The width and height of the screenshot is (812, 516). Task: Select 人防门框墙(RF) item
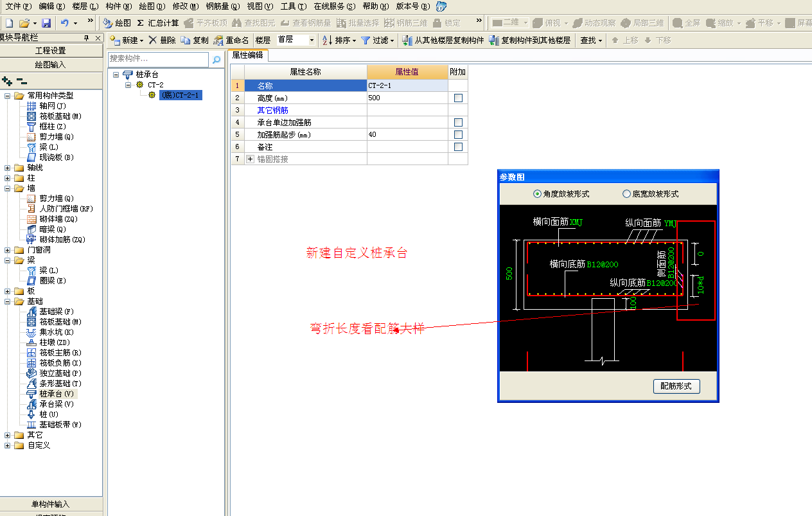coord(60,209)
